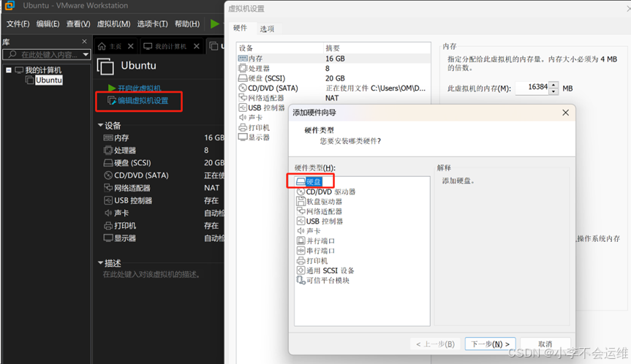Select 处理器 row in settings device list
The width and height of the screenshot is (631, 364).
[333, 69]
